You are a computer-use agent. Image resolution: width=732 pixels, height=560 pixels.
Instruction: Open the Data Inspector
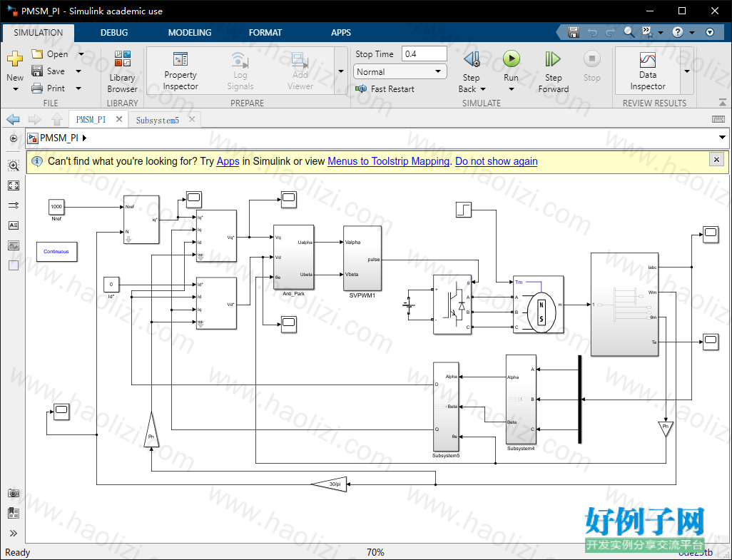tap(648, 71)
